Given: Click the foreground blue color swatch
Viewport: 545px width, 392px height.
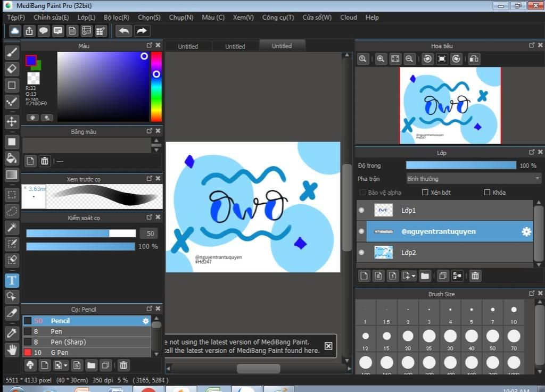Looking at the screenshot, I should tap(31, 61).
